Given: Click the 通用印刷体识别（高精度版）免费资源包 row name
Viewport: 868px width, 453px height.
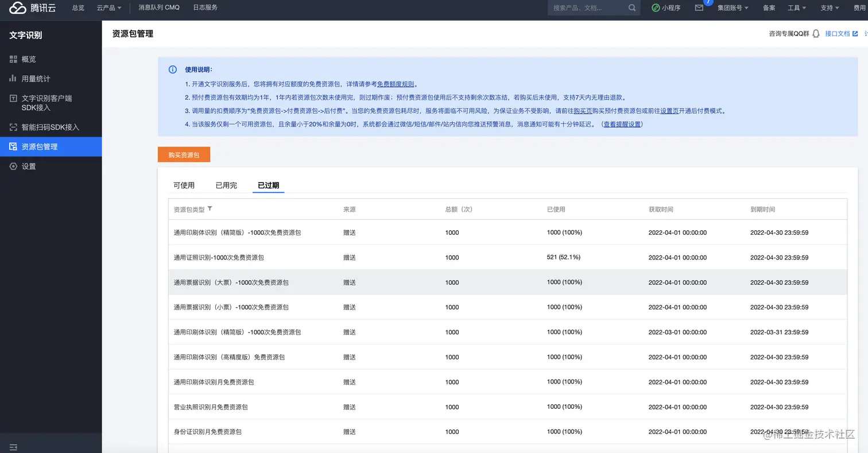Looking at the screenshot, I should (229, 357).
